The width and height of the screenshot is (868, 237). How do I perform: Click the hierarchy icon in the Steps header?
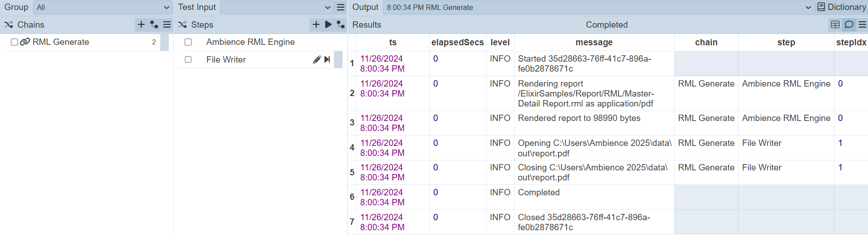coord(341,24)
